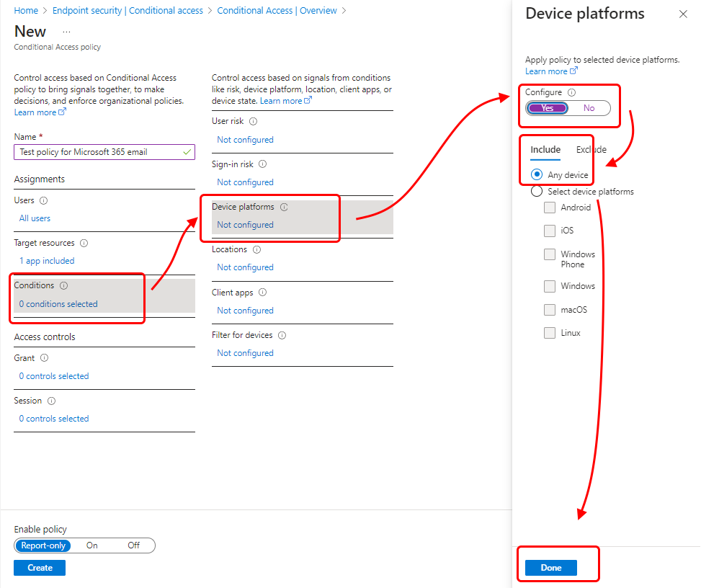Check the Windows checkbox

[x=550, y=286]
